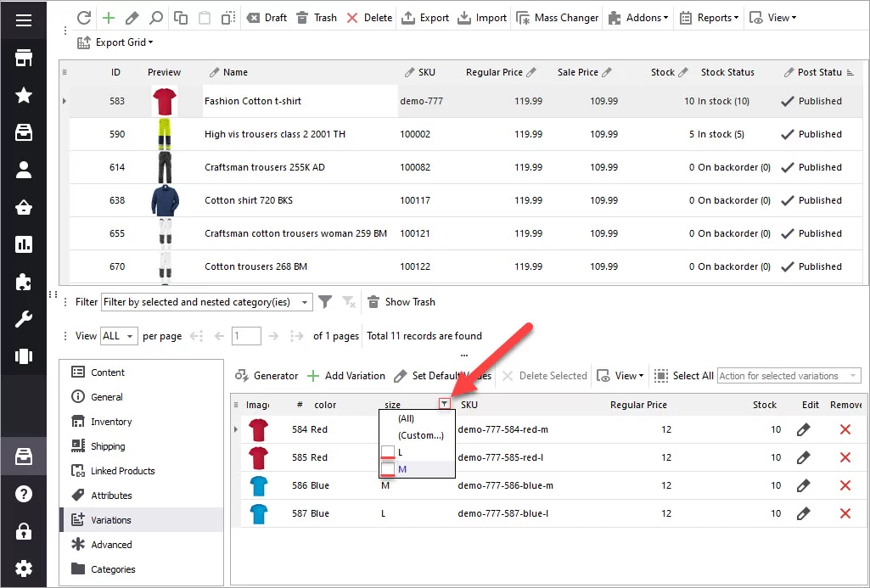The width and height of the screenshot is (870, 588).
Task: Check the M size filter checkbox
Action: (x=388, y=469)
